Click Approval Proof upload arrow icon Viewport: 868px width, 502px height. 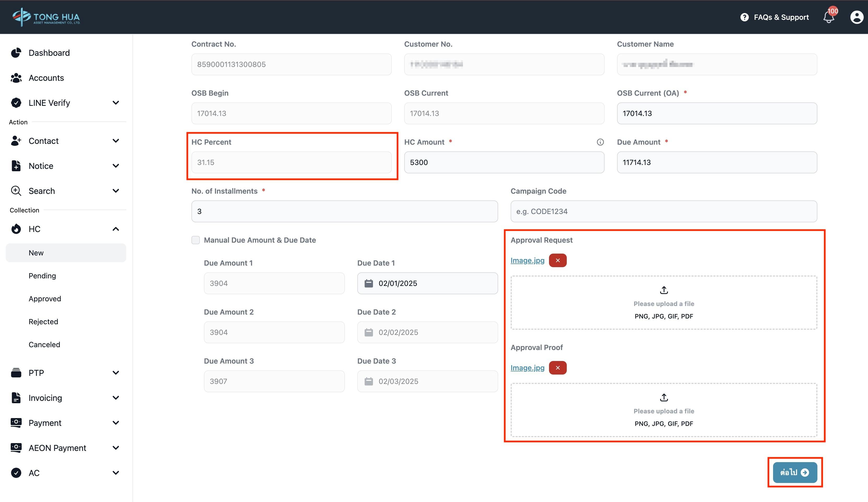pos(664,398)
